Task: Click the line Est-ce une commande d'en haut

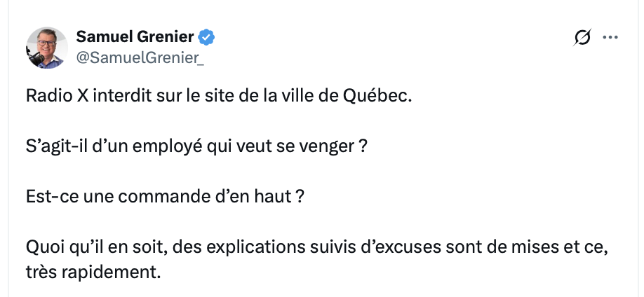Action: (165, 198)
